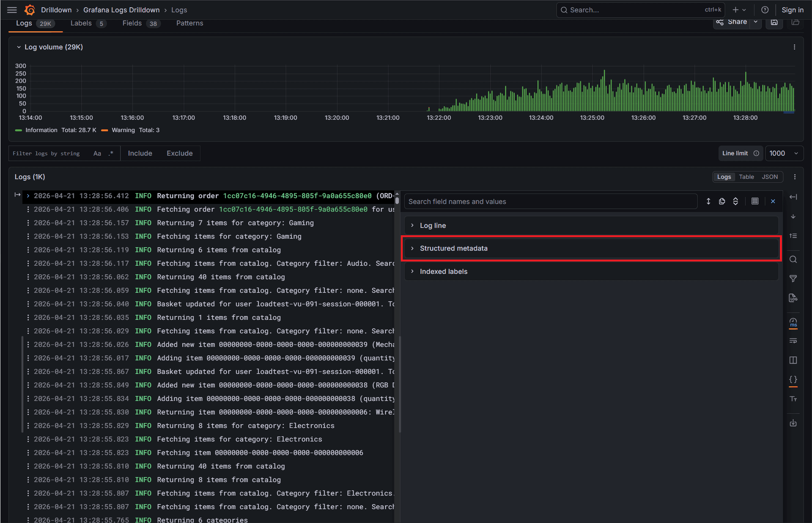812x523 pixels.
Task: Enable regex matching with the .* toggle
Action: point(111,153)
